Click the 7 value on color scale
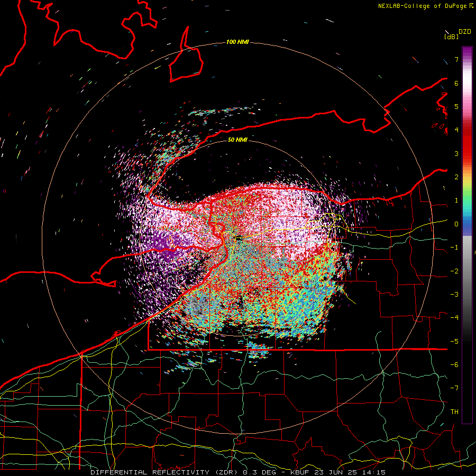The width and height of the screenshot is (476, 476). [x=456, y=59]
